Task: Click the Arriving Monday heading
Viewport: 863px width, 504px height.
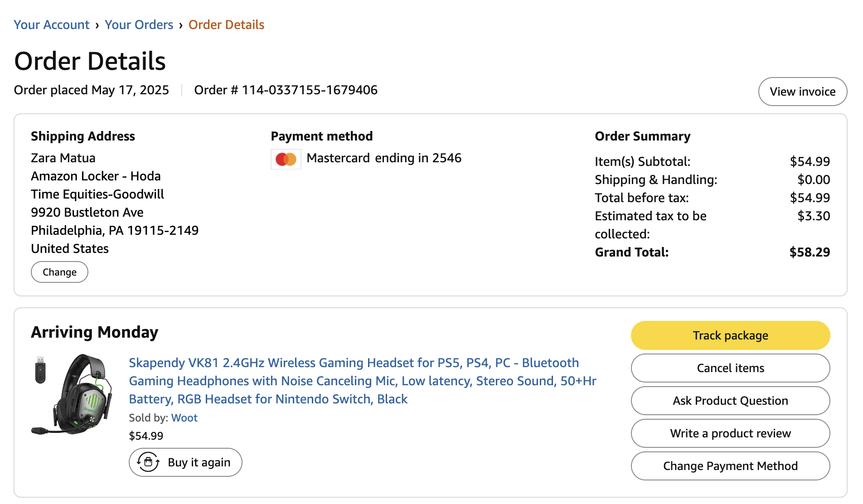Action: 95,332
